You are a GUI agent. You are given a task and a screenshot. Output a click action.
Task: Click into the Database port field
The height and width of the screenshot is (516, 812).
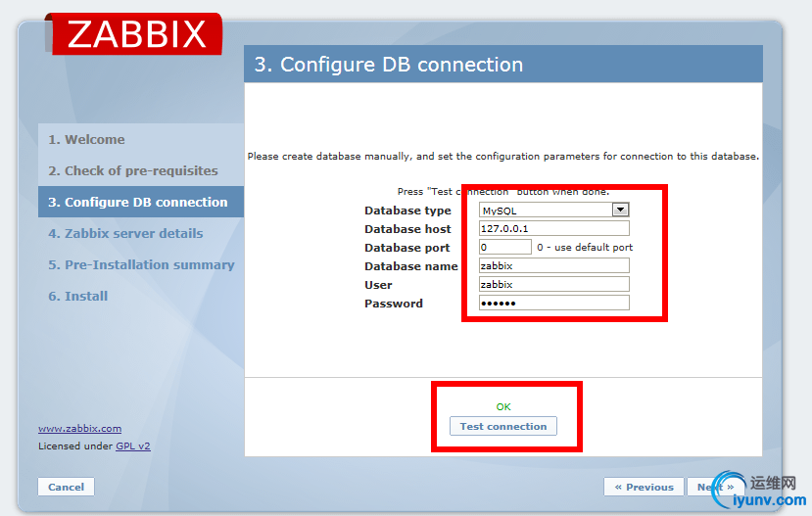[x=505, y=247]
